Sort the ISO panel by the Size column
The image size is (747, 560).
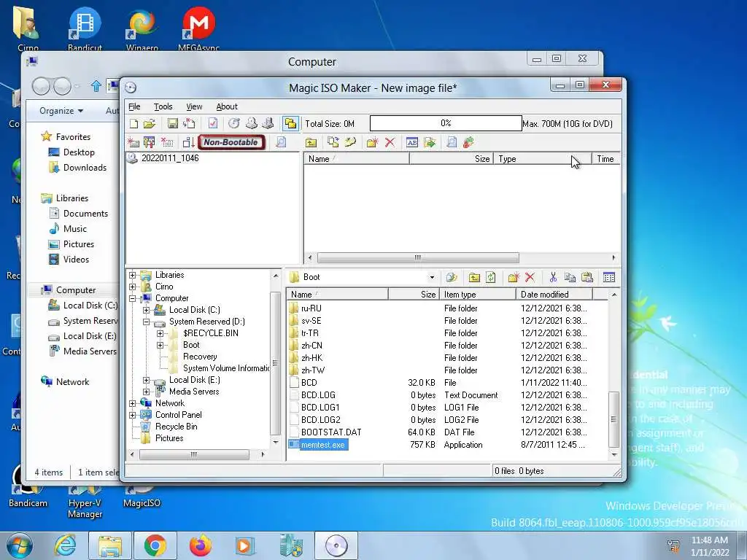(x=451, y=159)
